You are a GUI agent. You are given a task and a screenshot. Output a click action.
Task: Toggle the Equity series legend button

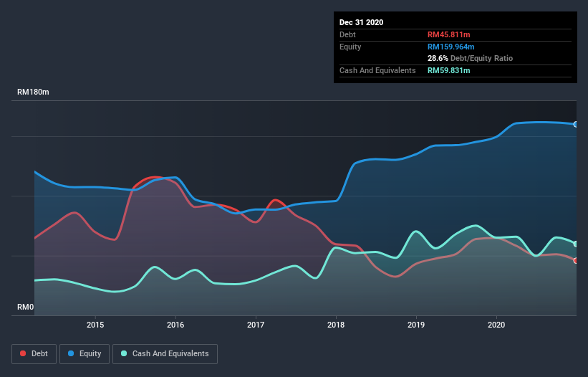point(85,354)
